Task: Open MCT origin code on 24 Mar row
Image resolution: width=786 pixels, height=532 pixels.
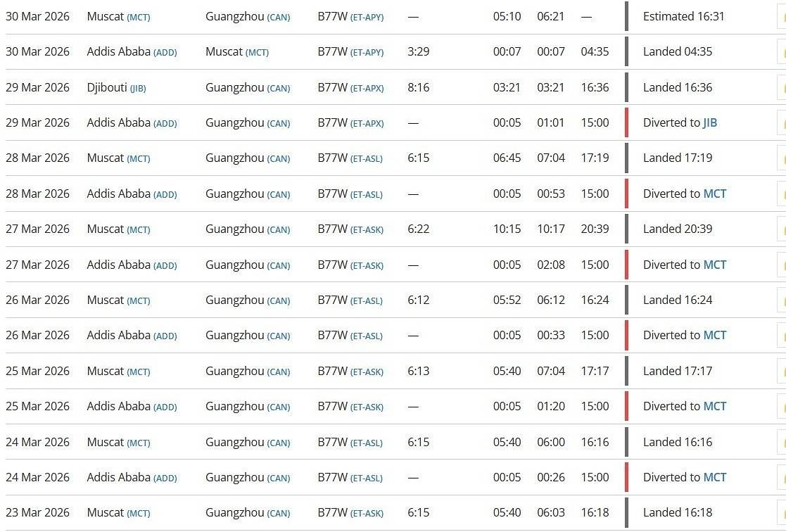Action: (x=139, y=443)
